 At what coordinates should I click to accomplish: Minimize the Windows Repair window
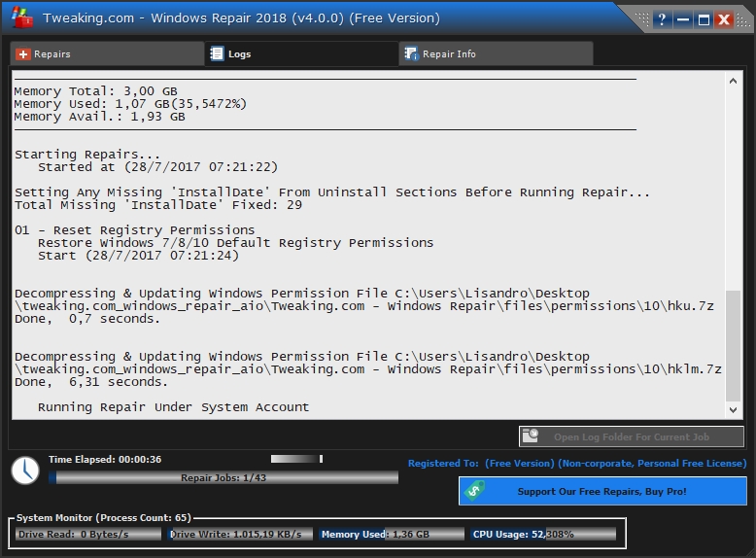(683, 19)
